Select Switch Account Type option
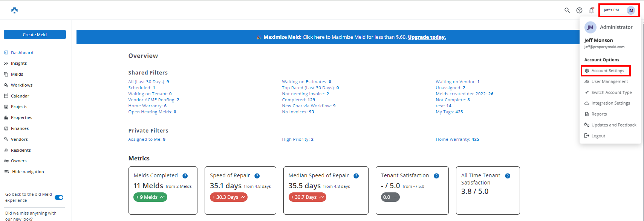The width and height of the screenshot is (644, 221). tap(611, 93)
